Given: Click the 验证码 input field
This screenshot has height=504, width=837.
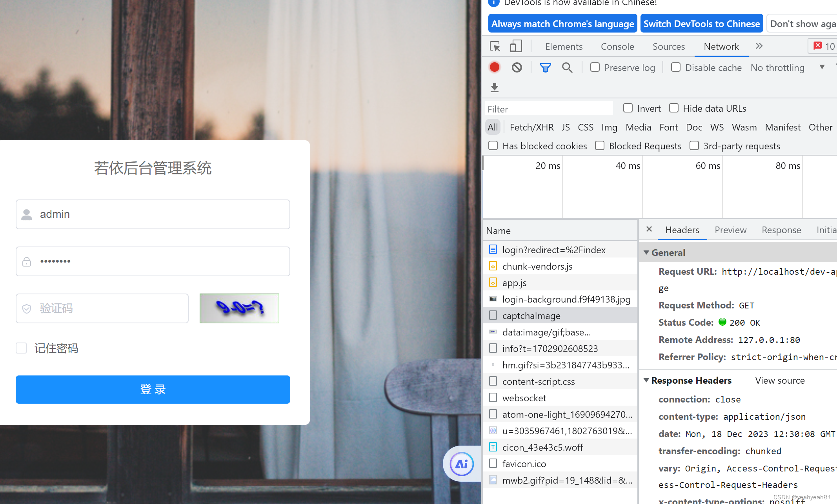Looking at the screenshot, I should tap(102, 308).
